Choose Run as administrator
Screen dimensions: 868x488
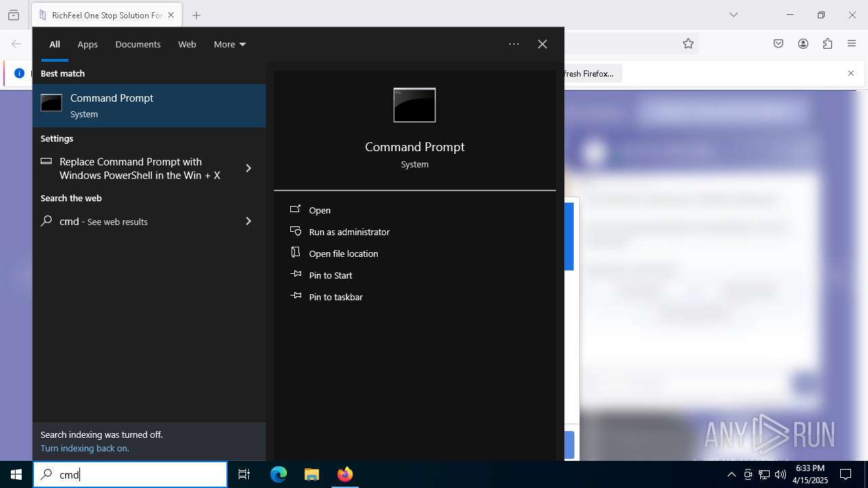[415, 232]
